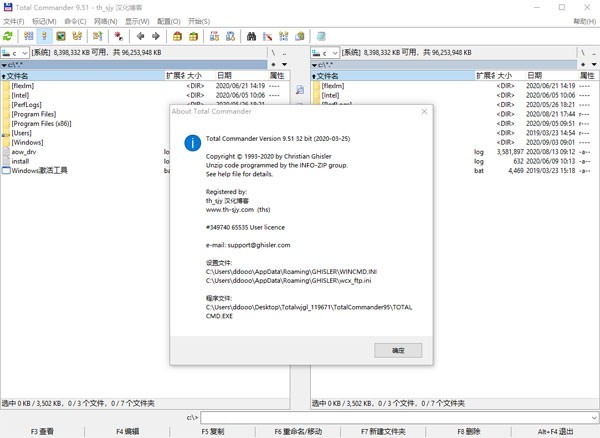Viewport: 600px width, 438px height.
Task: Click left panel parent directory dots button
Action: pos(284,52)
